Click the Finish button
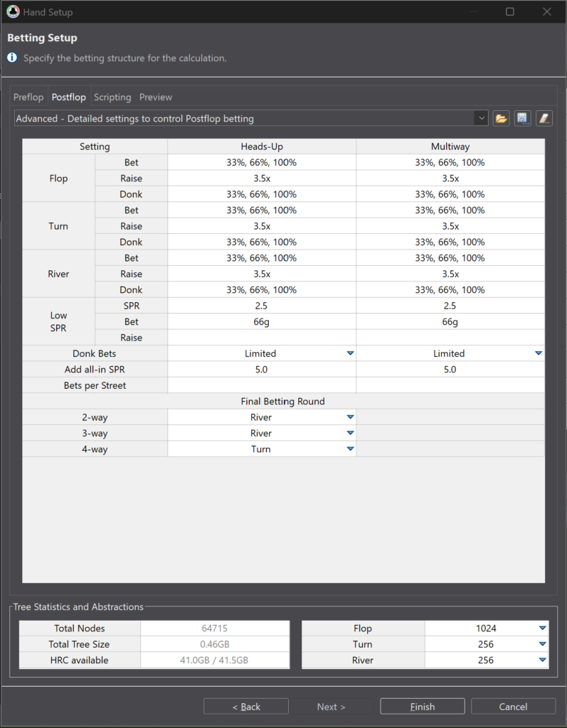 click(x=423, y=706)
